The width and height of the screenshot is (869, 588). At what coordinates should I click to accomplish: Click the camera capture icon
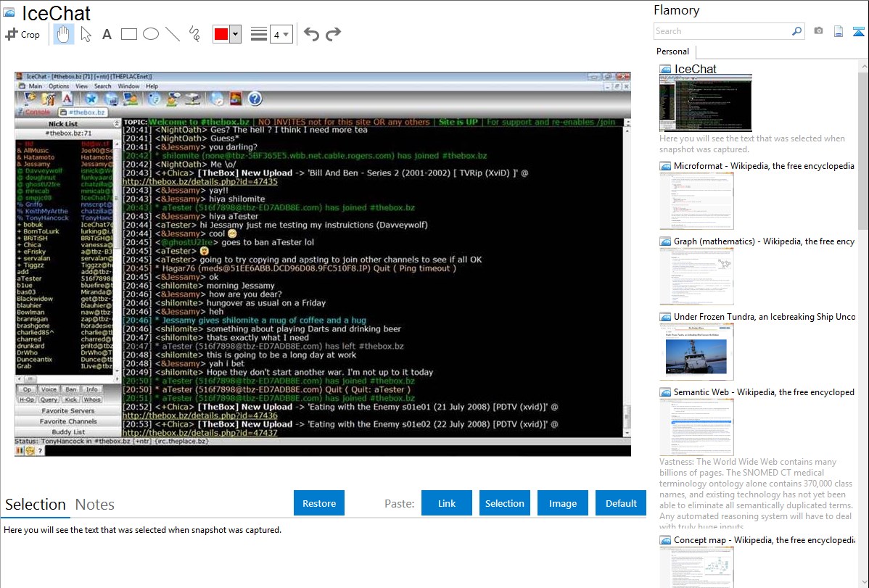click(818, 31)
